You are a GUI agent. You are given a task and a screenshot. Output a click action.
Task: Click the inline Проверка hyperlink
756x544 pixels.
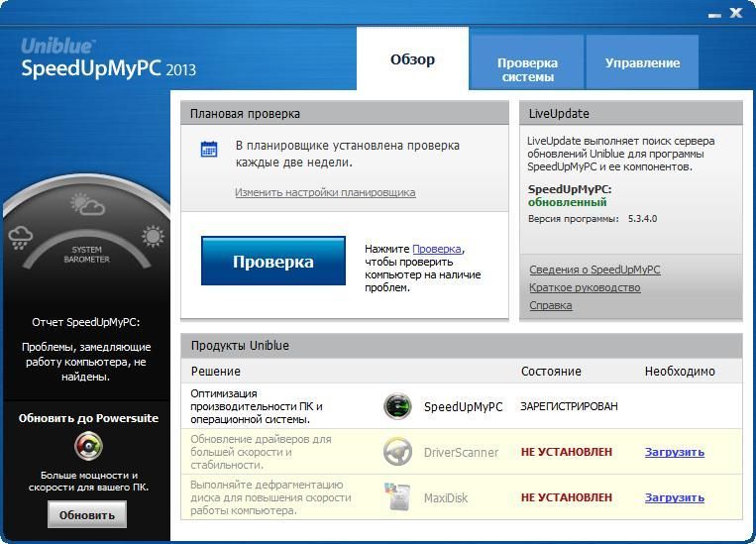[437, 249]
